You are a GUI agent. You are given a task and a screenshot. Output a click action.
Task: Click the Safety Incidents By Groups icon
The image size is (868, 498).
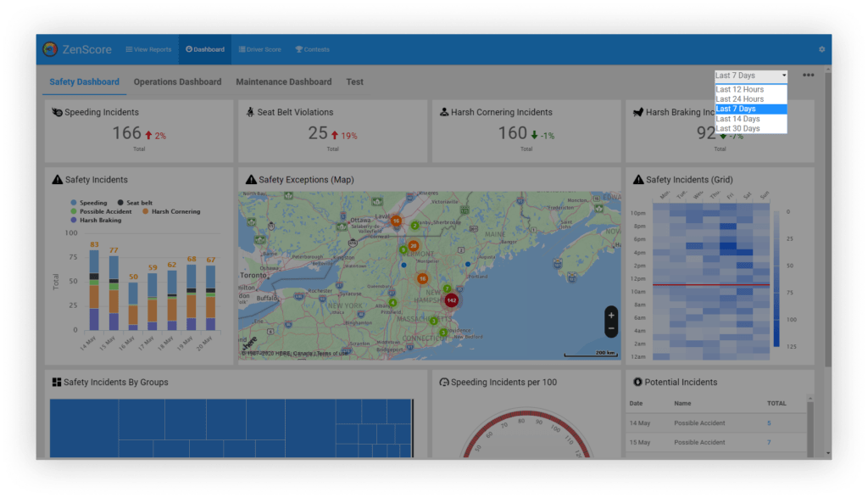(57, 383)
